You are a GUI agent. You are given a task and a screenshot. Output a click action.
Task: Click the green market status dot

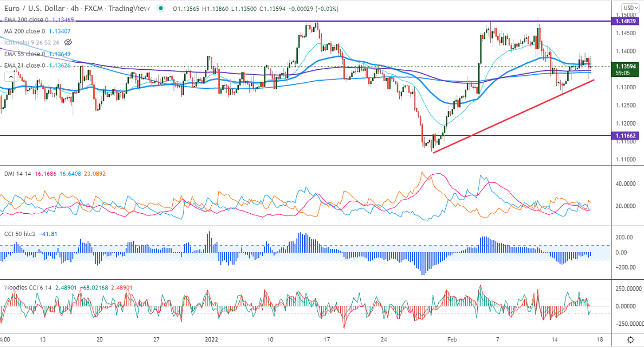pos(160,8)
